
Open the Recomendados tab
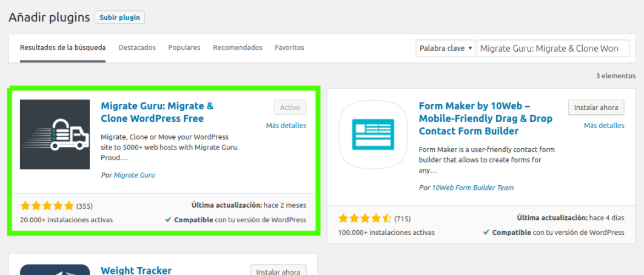237,48
